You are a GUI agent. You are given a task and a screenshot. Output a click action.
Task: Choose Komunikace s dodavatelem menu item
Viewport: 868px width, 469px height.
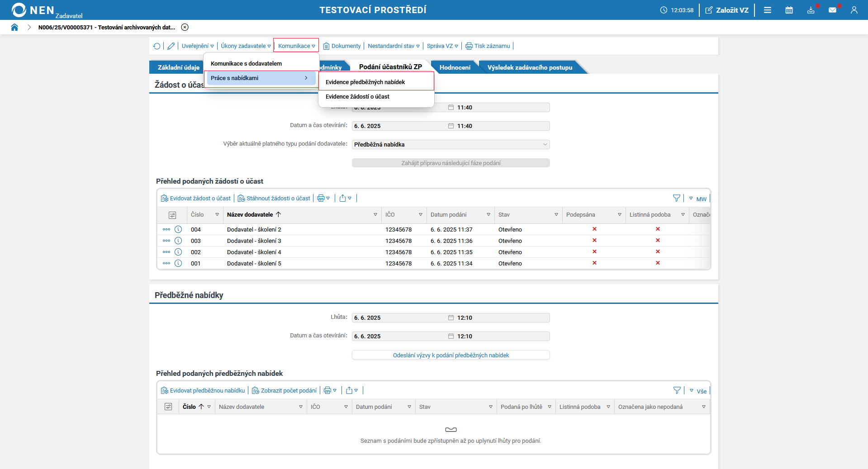[246, 64]
